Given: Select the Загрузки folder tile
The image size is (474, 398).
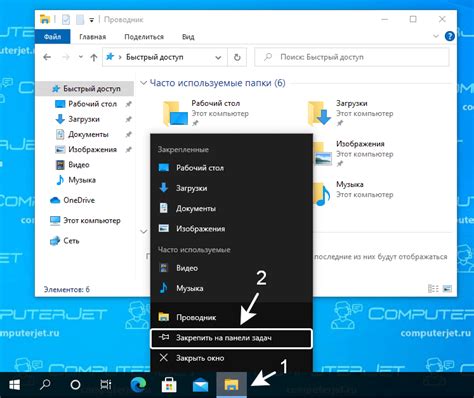Looking at the screenshot, I should tap(351, 113).
